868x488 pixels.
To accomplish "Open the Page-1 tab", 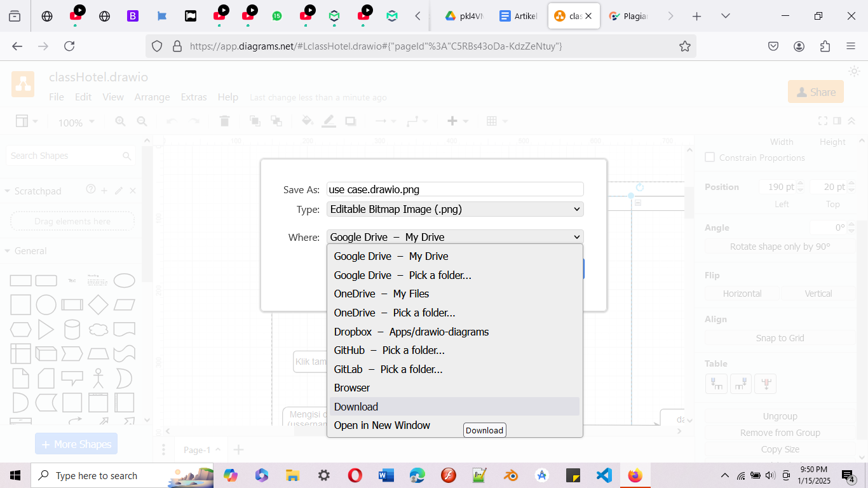I will pos(201,450).
